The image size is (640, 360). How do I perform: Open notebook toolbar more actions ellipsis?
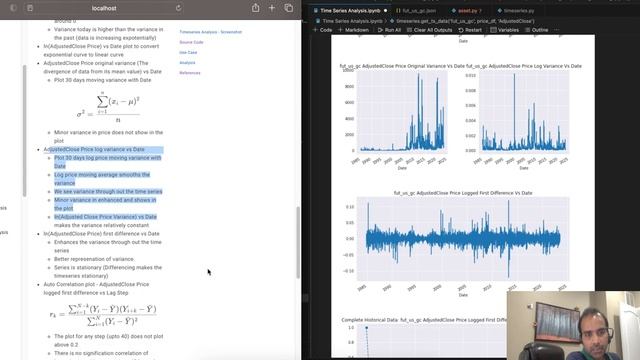556,30
